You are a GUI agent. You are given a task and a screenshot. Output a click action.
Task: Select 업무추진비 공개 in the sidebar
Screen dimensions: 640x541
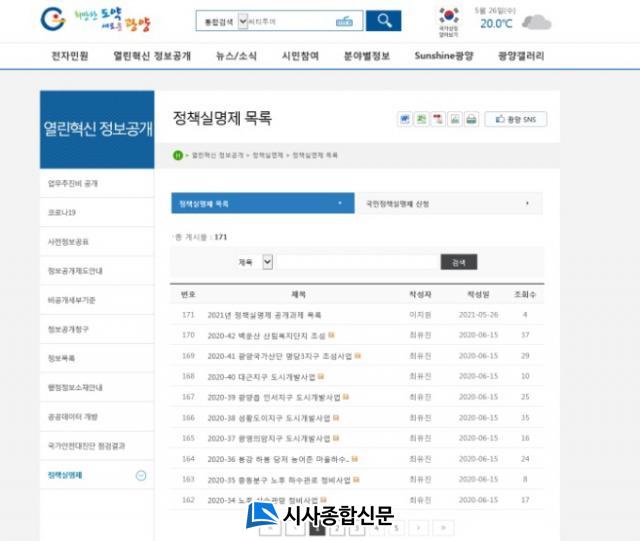73,184
